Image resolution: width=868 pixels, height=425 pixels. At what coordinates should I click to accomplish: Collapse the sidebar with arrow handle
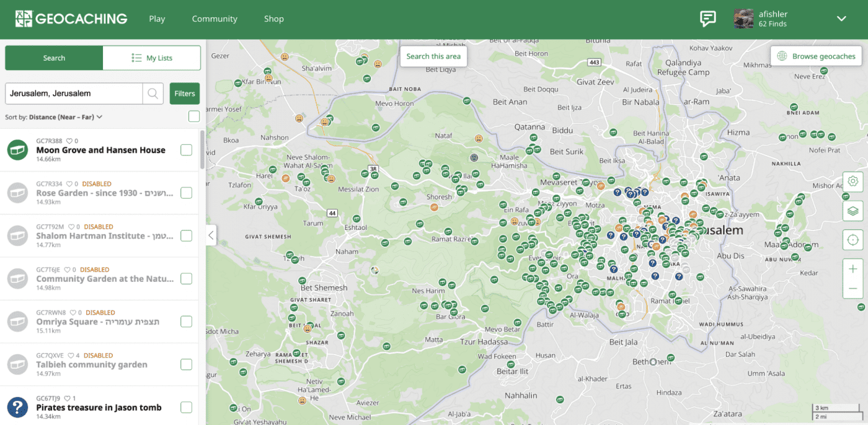pos(211,235)
